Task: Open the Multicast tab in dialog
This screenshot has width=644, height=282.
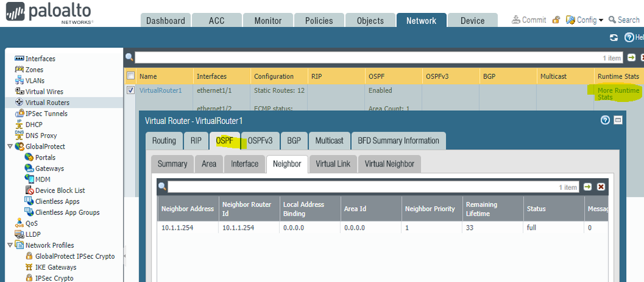Action: 329,141
